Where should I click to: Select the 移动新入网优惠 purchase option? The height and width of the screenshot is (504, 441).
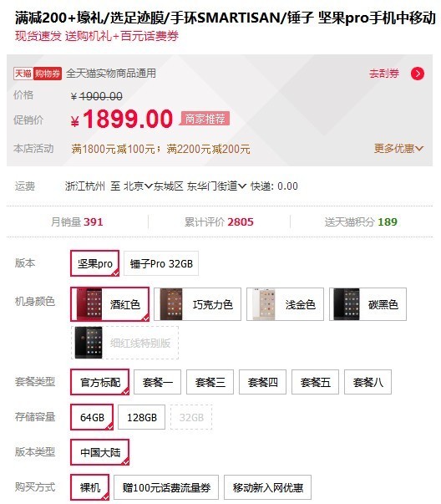coord(267,487)
